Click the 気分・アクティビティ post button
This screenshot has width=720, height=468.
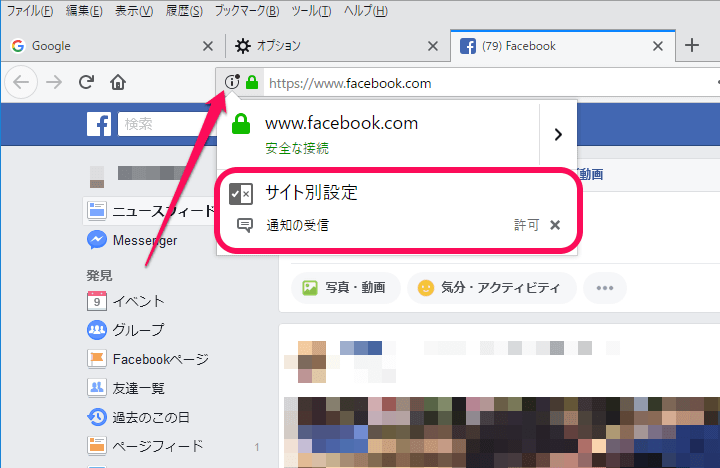click(x=491, y=288)
